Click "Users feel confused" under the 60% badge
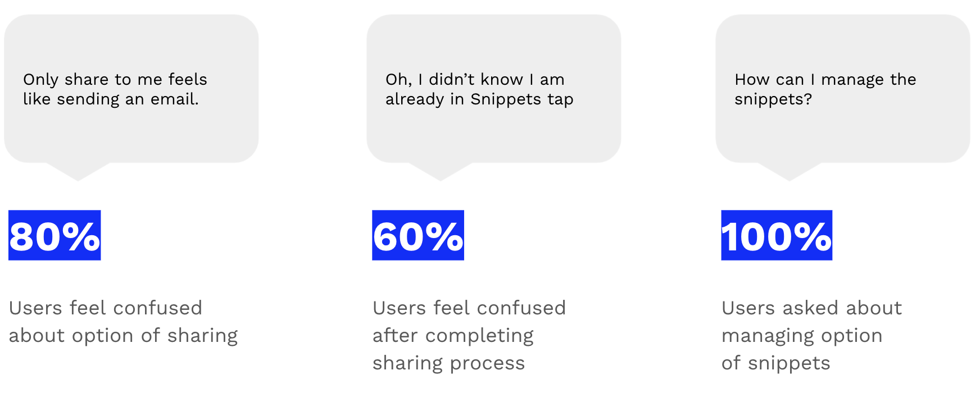 [x=469, y=308]
